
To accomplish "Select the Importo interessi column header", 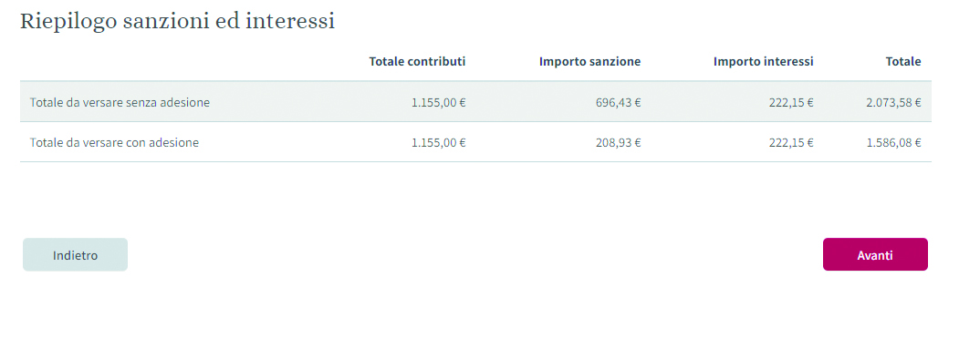I will (764, 61).
